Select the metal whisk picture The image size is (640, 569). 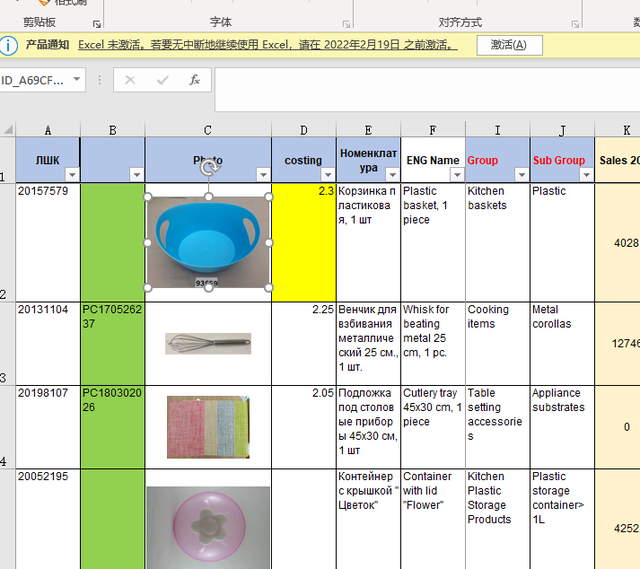(x=208, y=344)
